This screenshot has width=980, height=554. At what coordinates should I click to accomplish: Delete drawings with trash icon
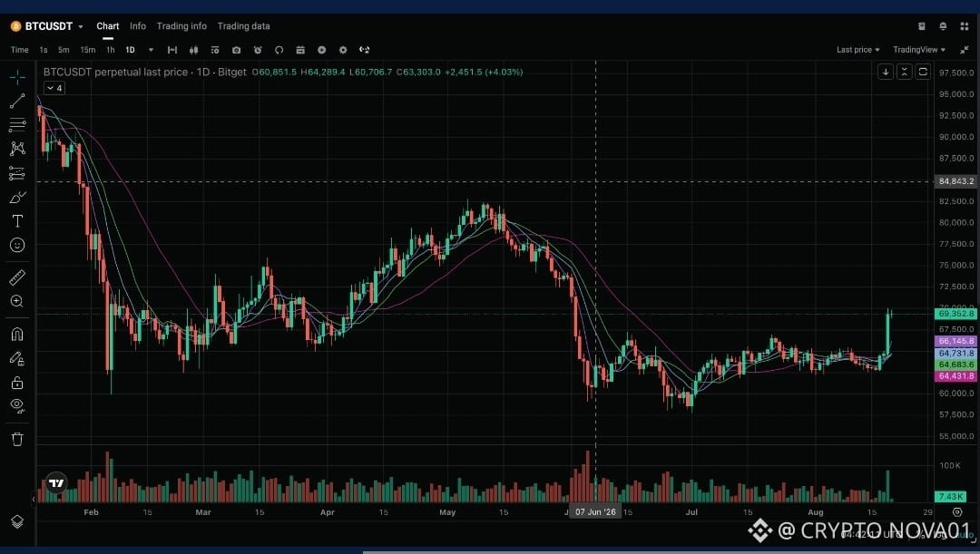coord(17,439)
